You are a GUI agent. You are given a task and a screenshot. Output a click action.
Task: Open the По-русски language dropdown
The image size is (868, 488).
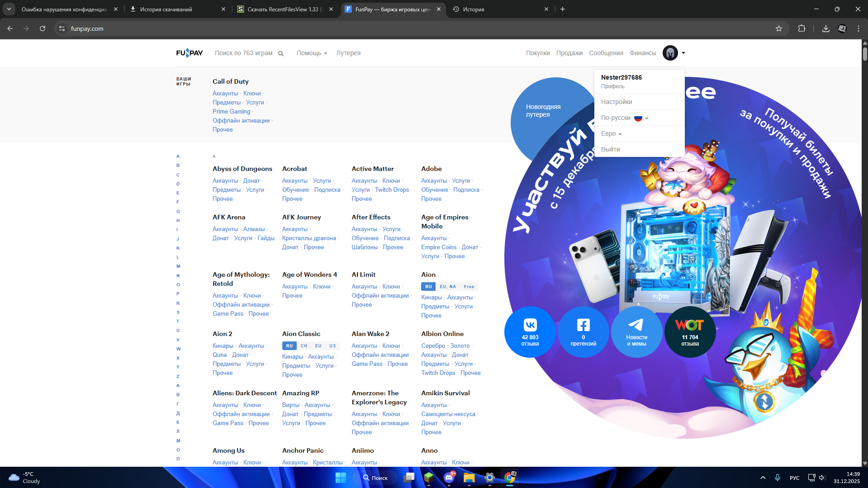[x=624, y=118]
